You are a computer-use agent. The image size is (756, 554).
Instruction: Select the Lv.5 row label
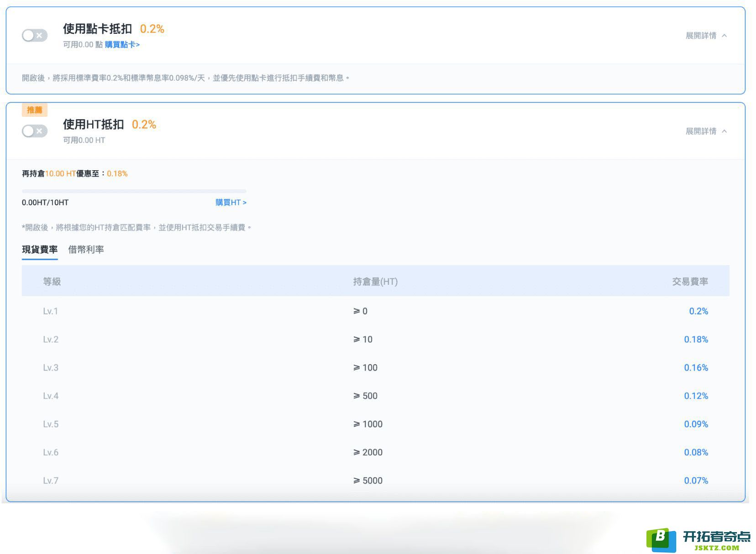(x=51, y=424)
